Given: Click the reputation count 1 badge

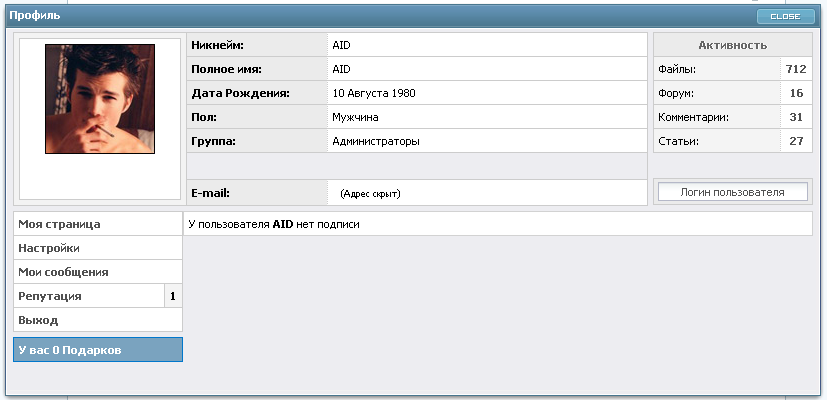Looking at the screenshot, I should (x=173, y=296).
